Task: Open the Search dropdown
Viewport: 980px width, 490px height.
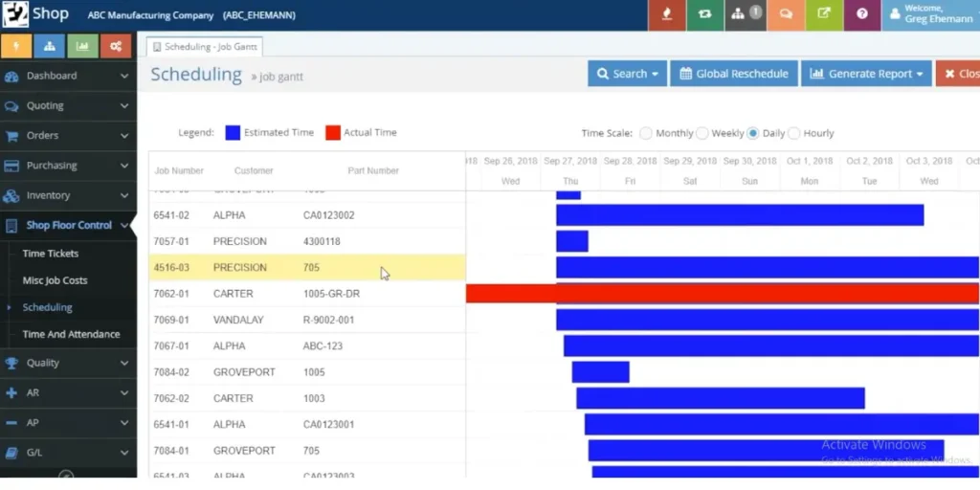Action: click(628, 74)
